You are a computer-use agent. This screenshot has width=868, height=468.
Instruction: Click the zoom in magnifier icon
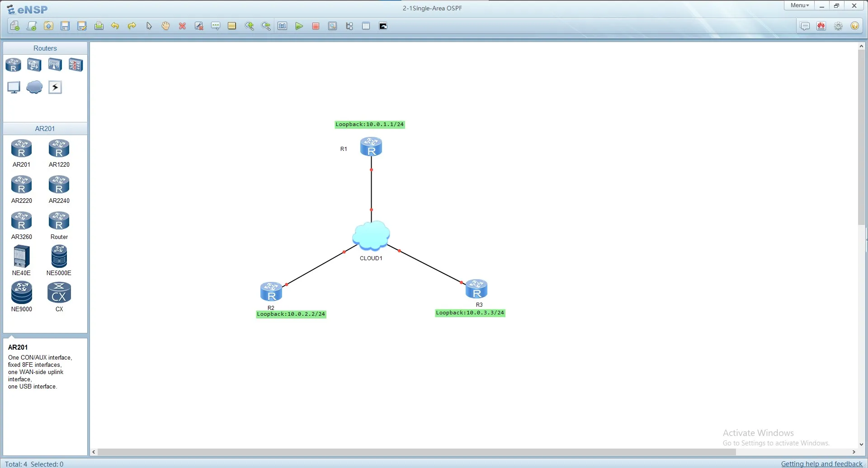point(249,26)
